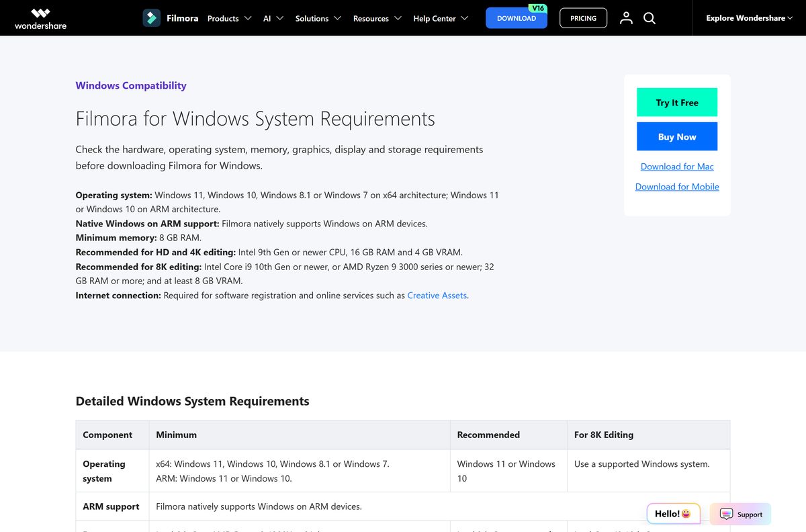Click the Filmora brand name
The image size is (806, 532).
183,18
